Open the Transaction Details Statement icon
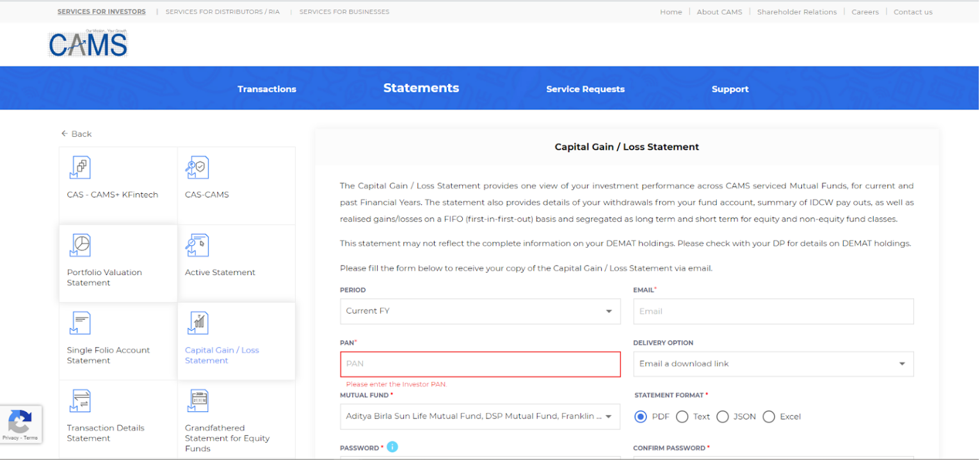 (x=80, y=401)
